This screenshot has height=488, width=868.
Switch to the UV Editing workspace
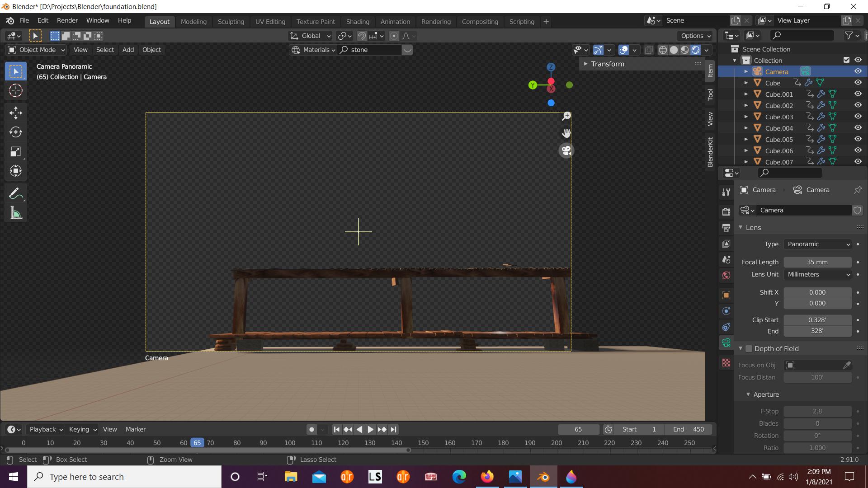pyautogui.click(x=270, y=22)
